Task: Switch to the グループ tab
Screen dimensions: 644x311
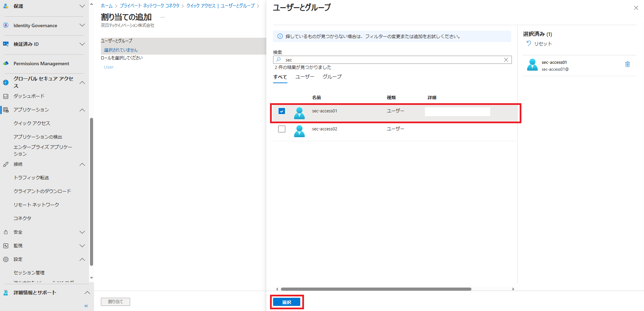Action: pyautogui.click(x=332, y=77)
